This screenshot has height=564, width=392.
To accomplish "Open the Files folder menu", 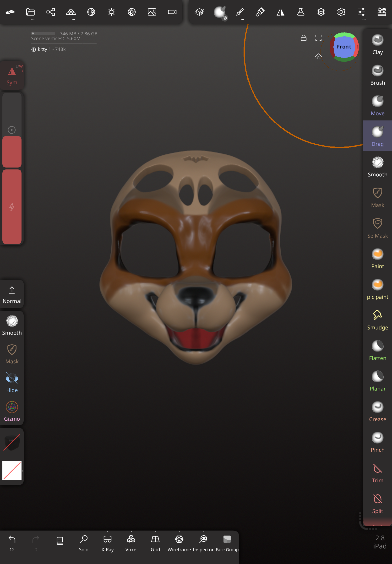I will point(30,12).
